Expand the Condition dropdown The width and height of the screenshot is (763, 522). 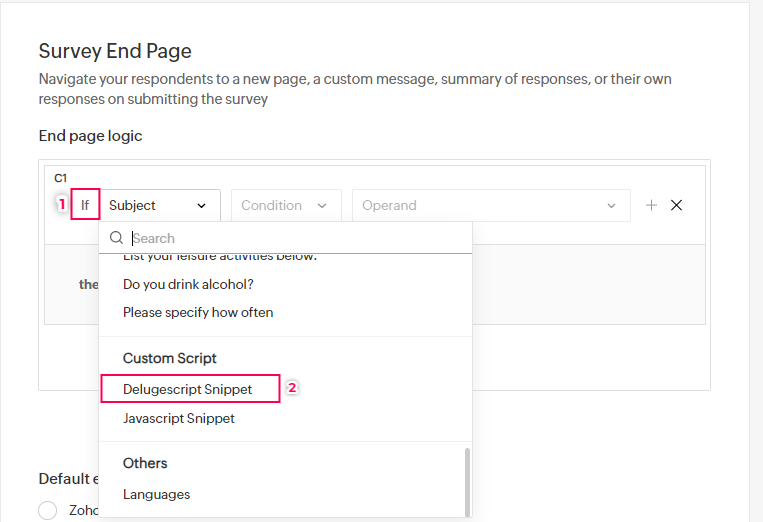click(285, 205)
